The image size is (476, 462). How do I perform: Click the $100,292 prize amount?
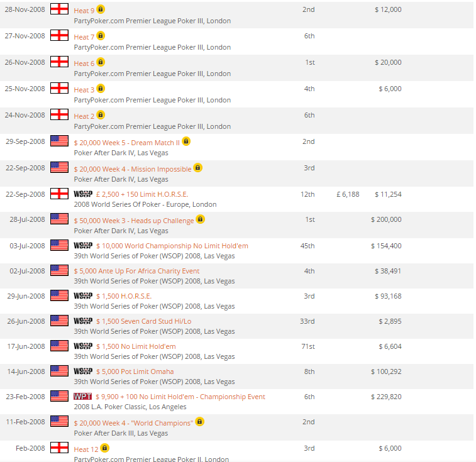pos(386,371)
